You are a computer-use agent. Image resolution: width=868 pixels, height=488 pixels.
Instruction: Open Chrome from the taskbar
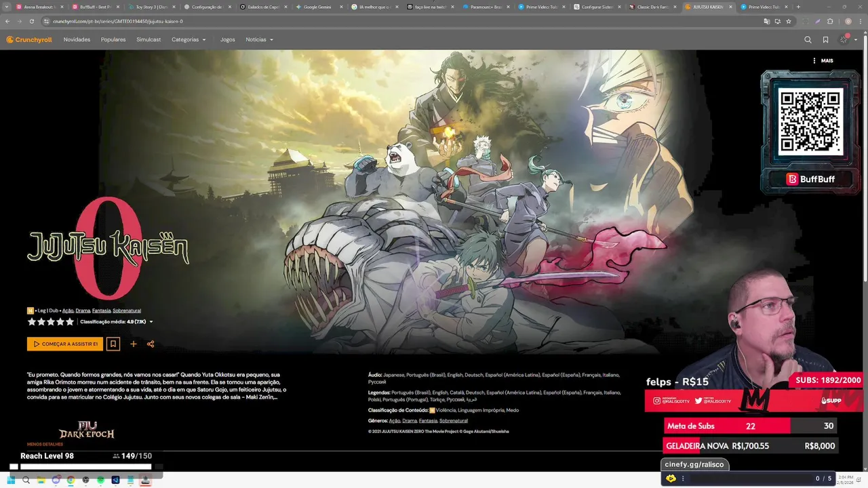coord(71,480)
